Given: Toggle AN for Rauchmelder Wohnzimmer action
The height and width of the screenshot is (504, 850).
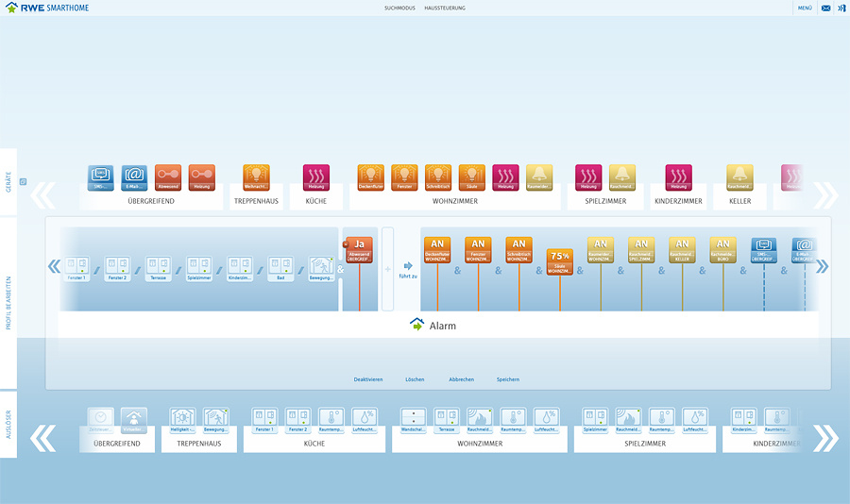Looking at the screenshot, I should point(601,250).
